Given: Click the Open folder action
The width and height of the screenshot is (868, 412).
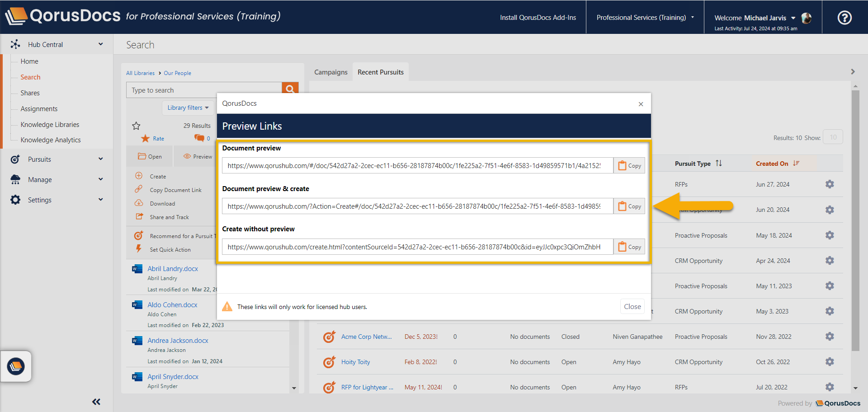Looking at the screenshot, I should coord(150,156).
